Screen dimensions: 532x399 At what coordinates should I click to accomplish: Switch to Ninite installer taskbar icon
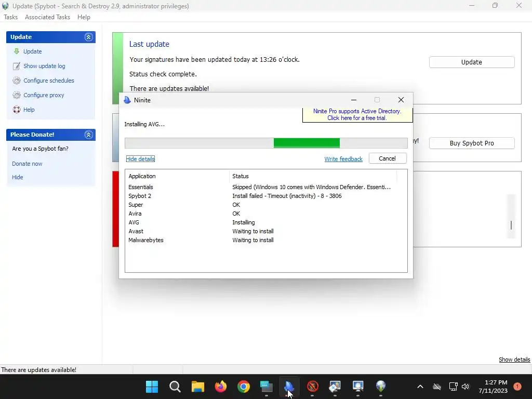click(x=289, y=386)
